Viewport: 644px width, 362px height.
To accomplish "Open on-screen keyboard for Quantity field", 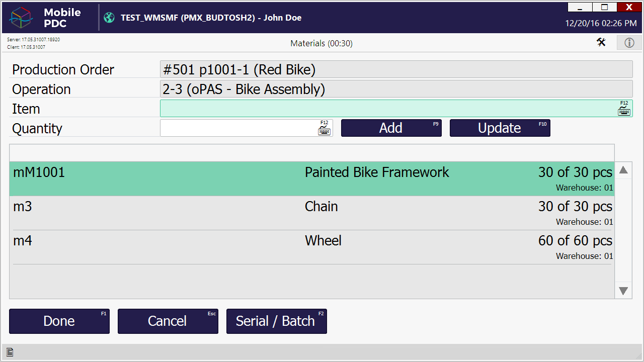I will point(325,128).
